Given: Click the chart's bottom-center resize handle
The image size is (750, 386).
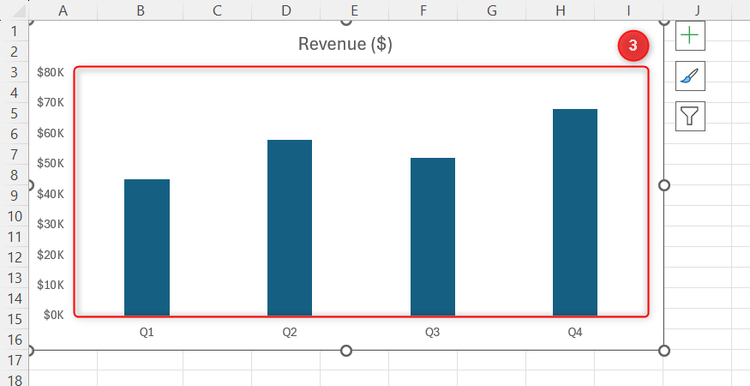Looking at the screenshot, I should (x=346, y=351).
